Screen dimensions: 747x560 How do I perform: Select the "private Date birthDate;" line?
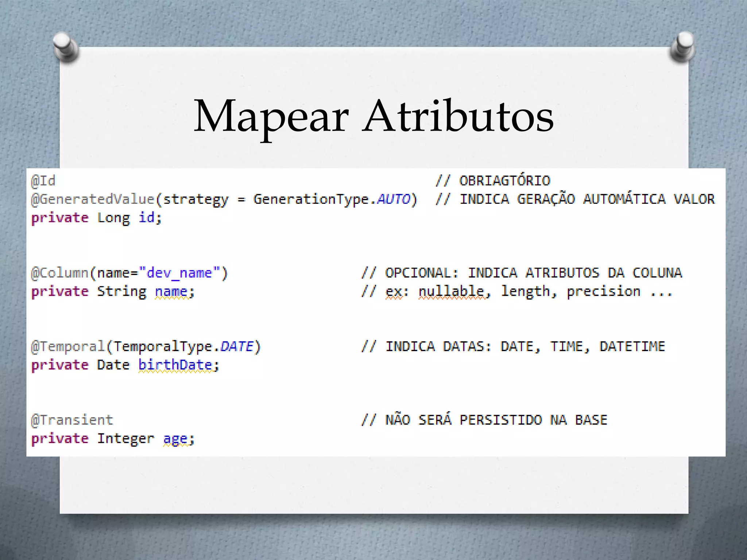tap(125, 365)
